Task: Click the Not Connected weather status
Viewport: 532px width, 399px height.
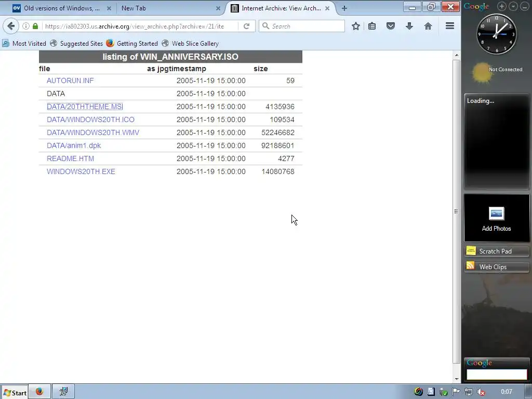Action: click(x=506, y=69)
